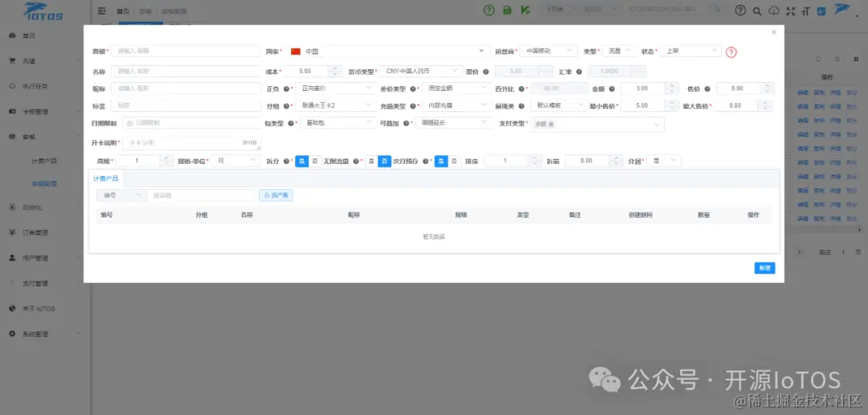Open 关于 IoTOS in the left sidebar
Image resolution: width=868 pixels, height=415 pixels.
(x=45, y=309)
